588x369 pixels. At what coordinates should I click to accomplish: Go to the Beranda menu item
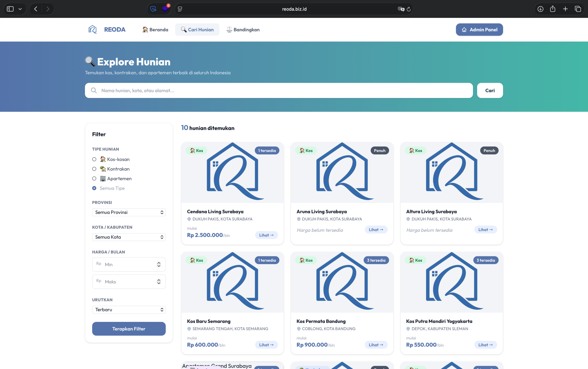(155, 30)
